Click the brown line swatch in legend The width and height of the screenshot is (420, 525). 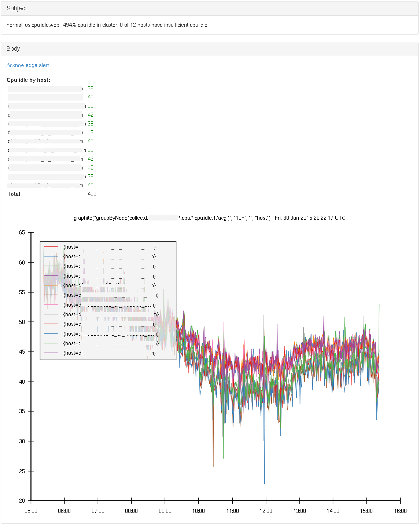coord(51,295)
